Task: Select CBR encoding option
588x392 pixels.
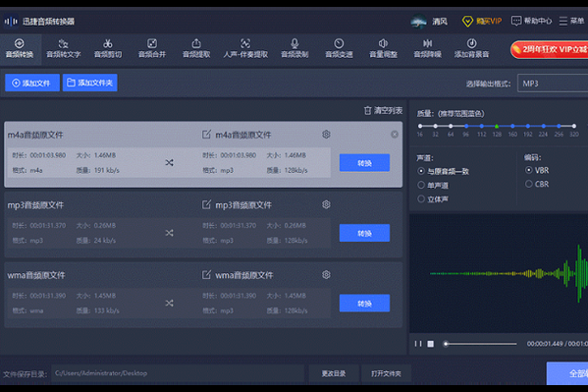Action: (529, 184)
